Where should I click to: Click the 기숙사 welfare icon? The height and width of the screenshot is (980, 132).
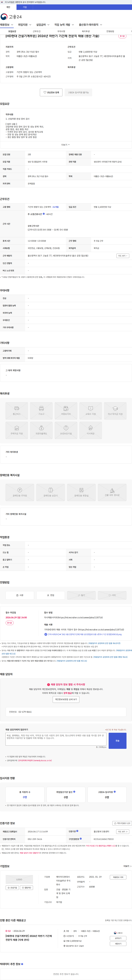[41, 411]
